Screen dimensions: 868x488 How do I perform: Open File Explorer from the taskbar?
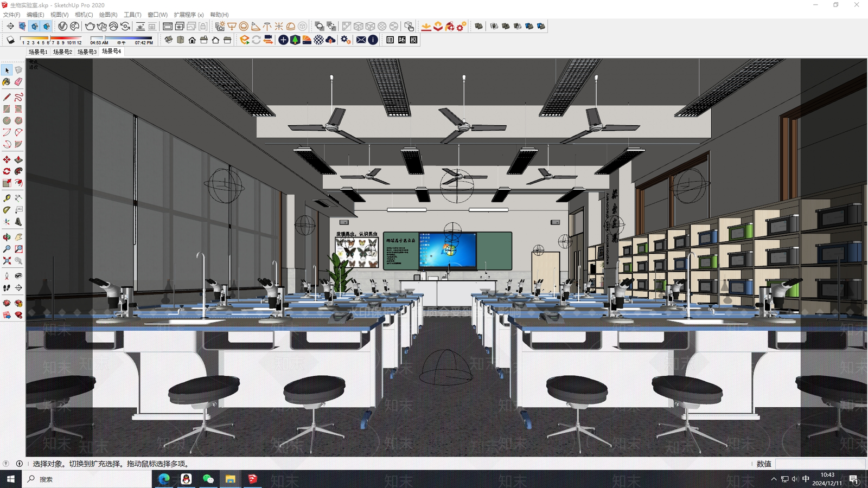coord(231,479)
